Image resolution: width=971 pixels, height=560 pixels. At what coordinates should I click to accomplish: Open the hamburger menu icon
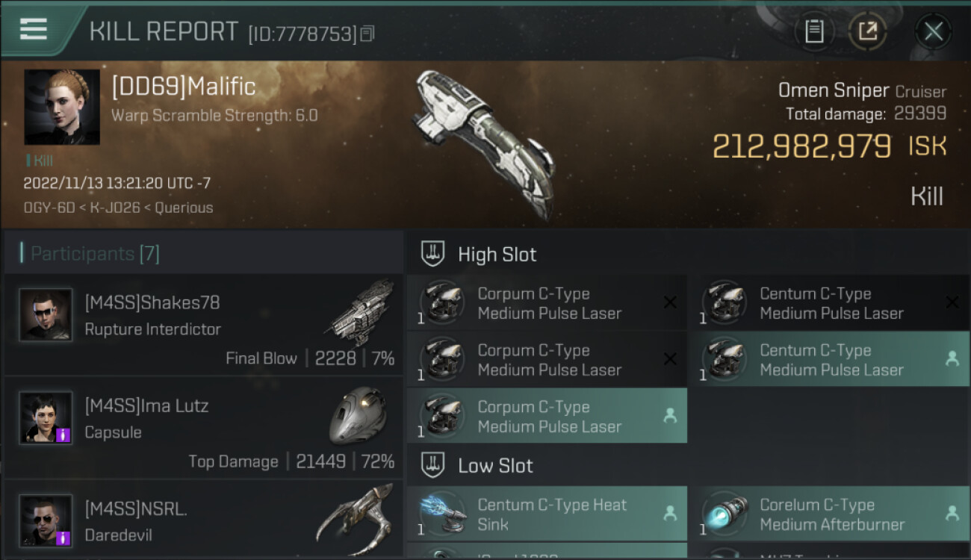click(x=34, y=30)
